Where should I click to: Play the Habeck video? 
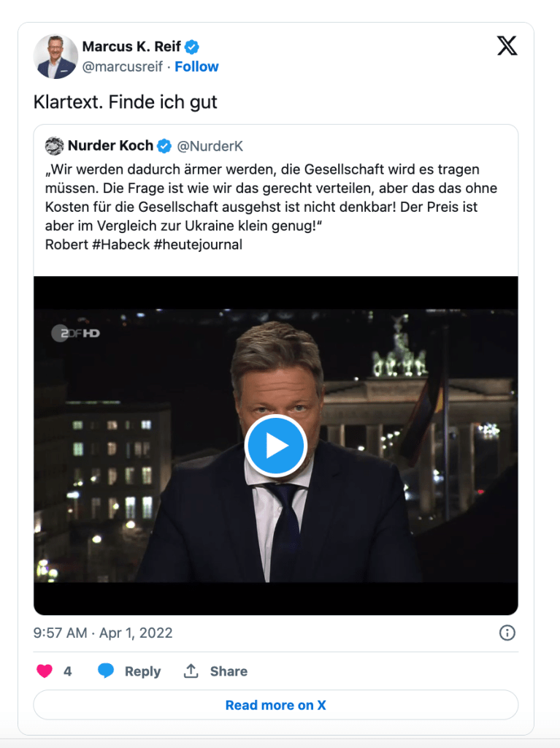[276, 446]
